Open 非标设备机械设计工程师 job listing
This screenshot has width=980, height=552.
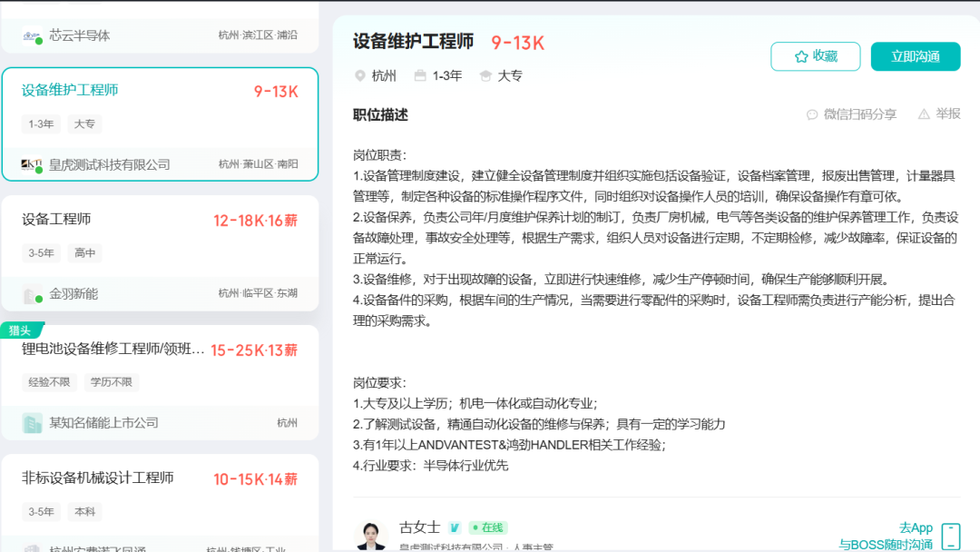[x=98, y=478]
